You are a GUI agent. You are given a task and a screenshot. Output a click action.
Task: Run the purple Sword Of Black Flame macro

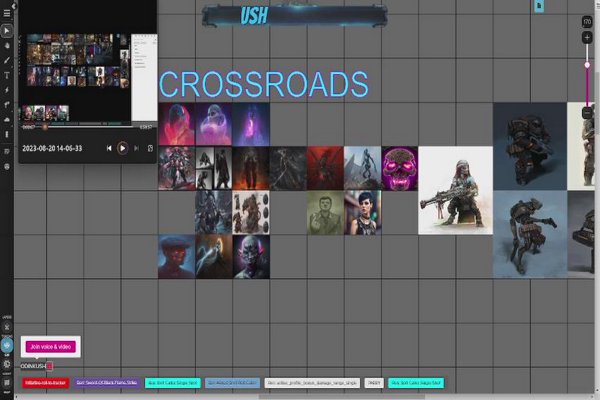pyautogui.click(x=107, y=383)
